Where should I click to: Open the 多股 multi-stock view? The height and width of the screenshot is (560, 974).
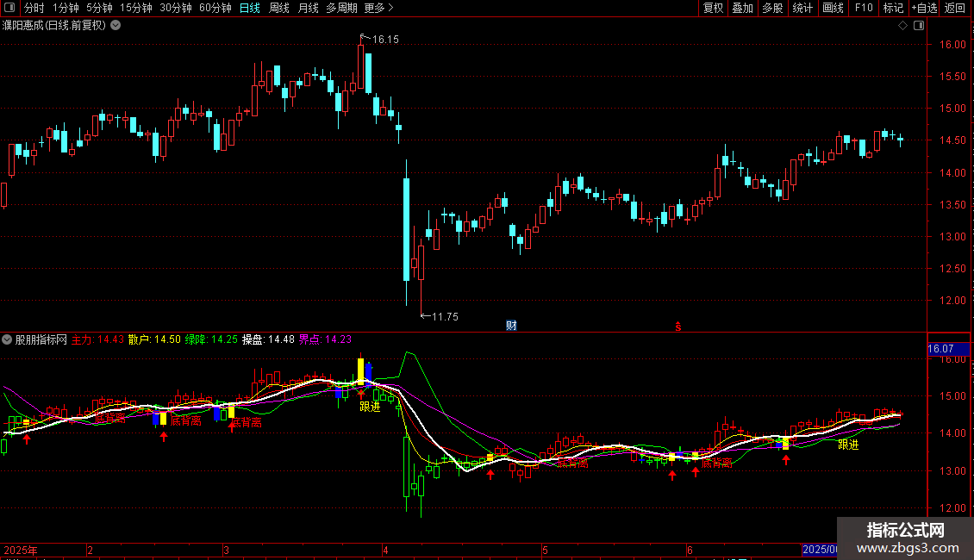(772, 8)
